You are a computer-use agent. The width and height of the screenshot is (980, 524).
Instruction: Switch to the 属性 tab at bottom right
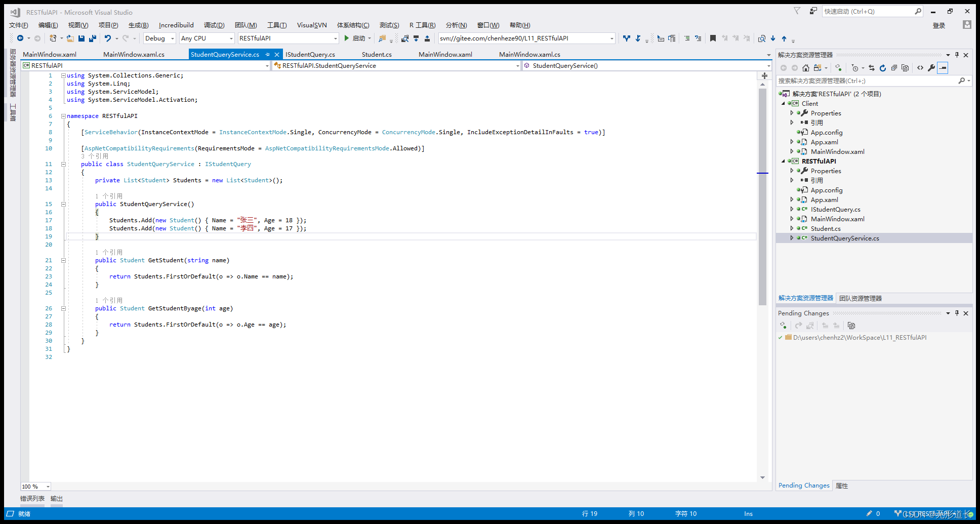(842, 486)
